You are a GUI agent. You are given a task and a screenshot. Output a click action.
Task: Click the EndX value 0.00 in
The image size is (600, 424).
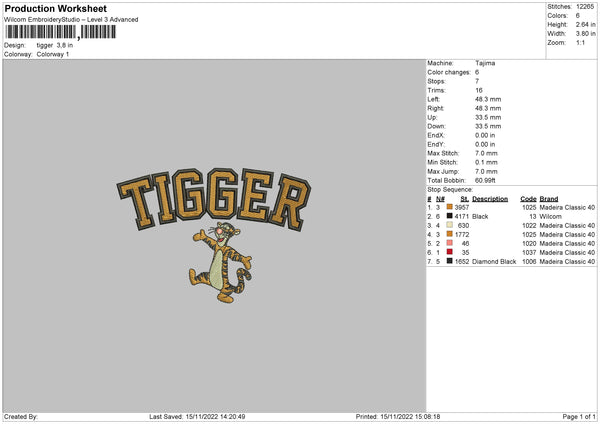(x=485, y=135)
